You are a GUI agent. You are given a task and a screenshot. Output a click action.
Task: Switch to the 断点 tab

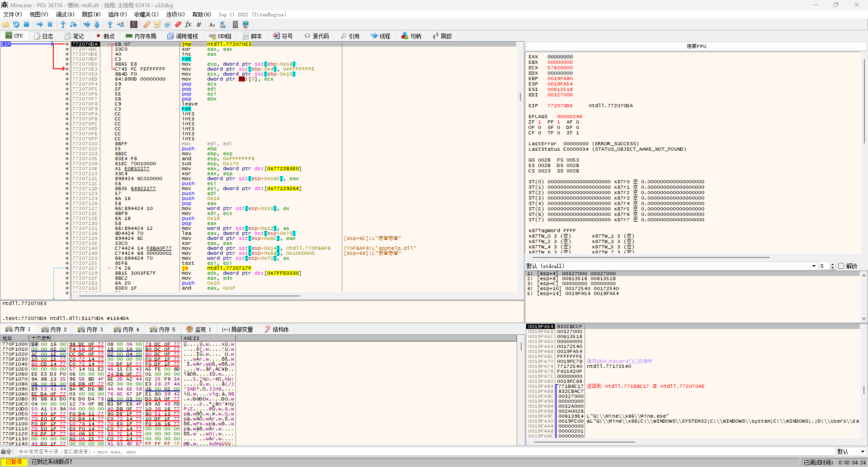click(x=104, y=36)
